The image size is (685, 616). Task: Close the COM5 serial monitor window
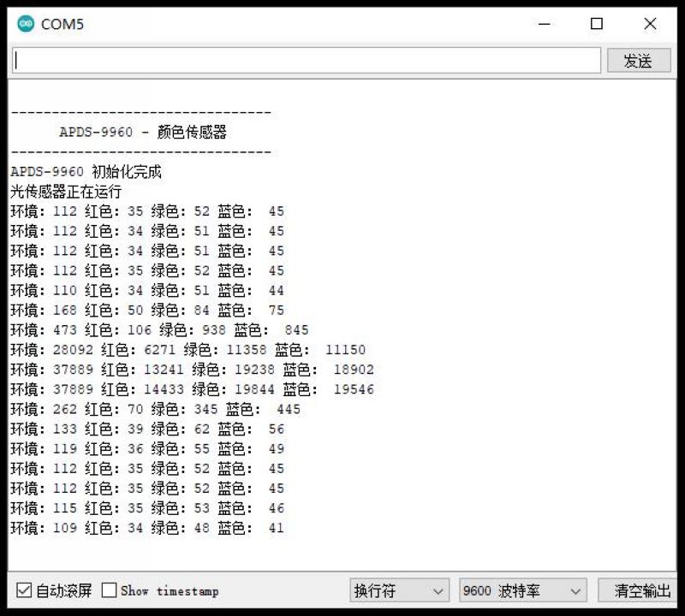click(650, 24)
